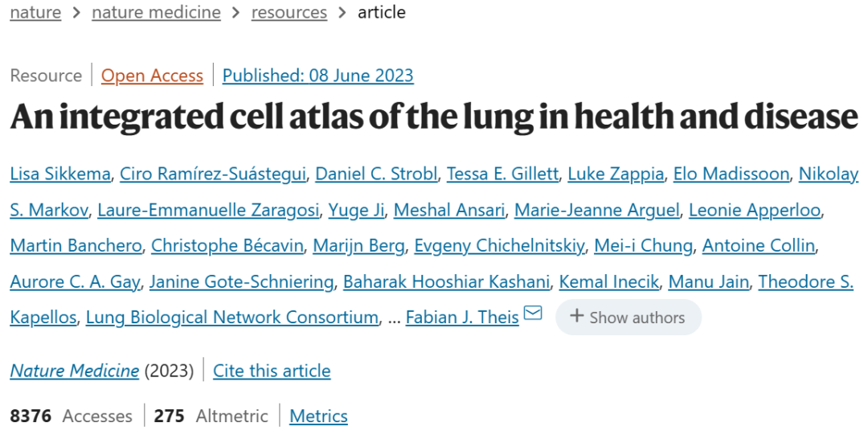Viewport: 868px width, 435px height.
Task: Open author Lisa Sikkema's profile
Action: point(60,174)
